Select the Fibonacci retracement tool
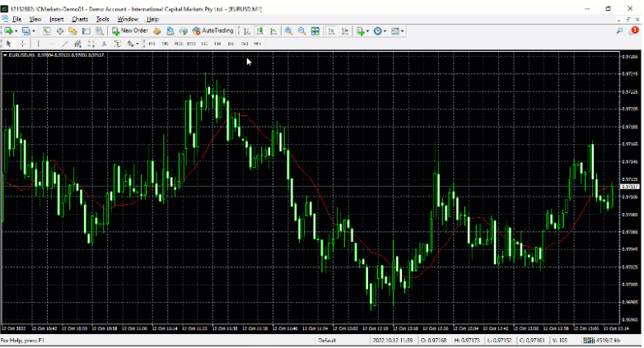 92,43
